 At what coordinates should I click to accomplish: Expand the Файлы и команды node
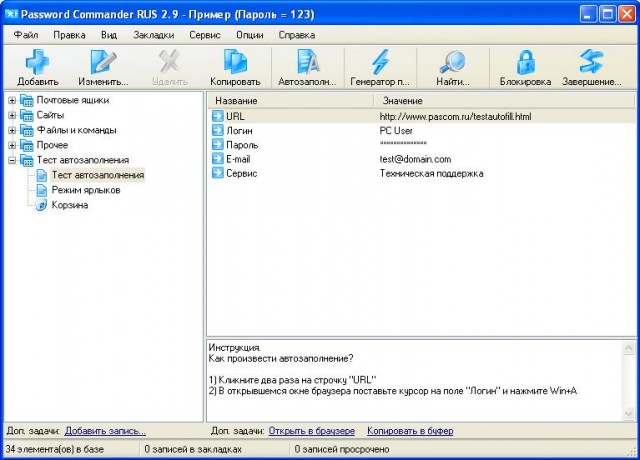point(12,130)
